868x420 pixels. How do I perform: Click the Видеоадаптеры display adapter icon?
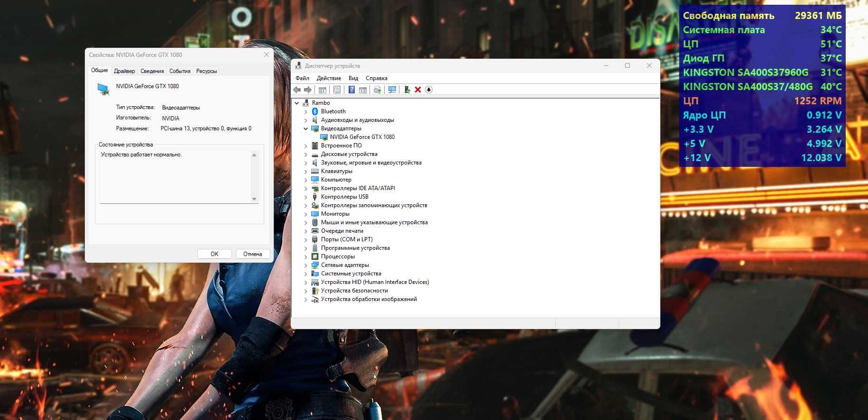[315, 128]
